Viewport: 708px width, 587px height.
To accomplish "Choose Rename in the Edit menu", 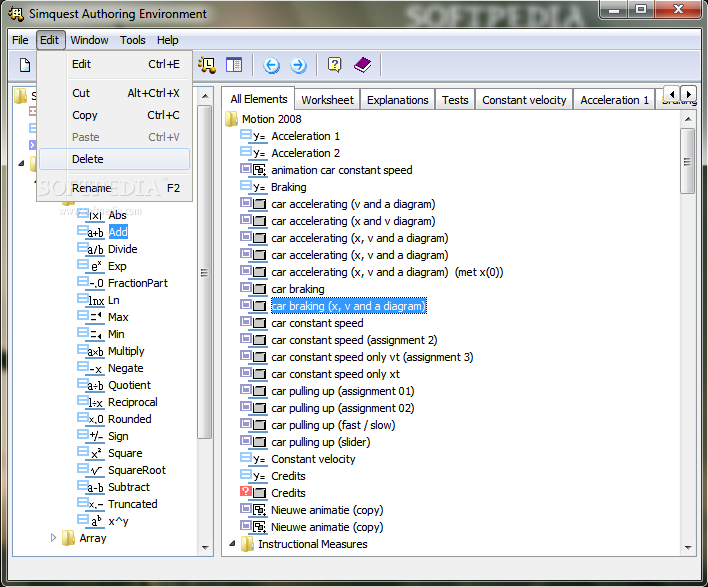I will [x=114, y=188].
